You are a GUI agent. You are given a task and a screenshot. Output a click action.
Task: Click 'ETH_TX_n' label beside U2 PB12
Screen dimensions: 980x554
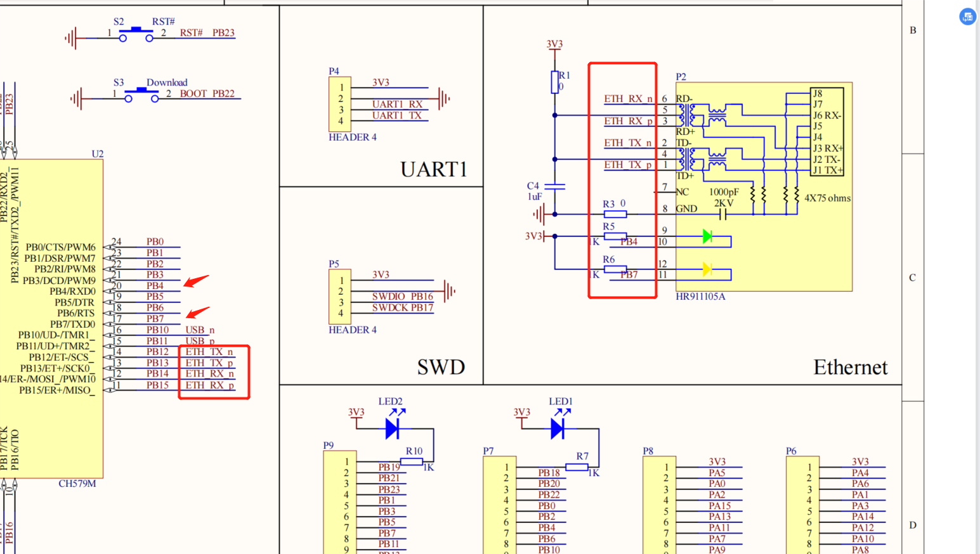point(209,352)
